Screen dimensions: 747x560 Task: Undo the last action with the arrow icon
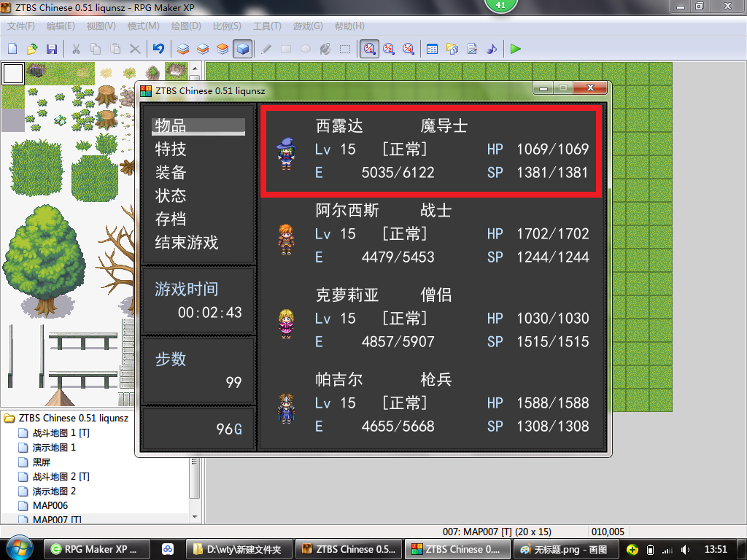(158, 49)
